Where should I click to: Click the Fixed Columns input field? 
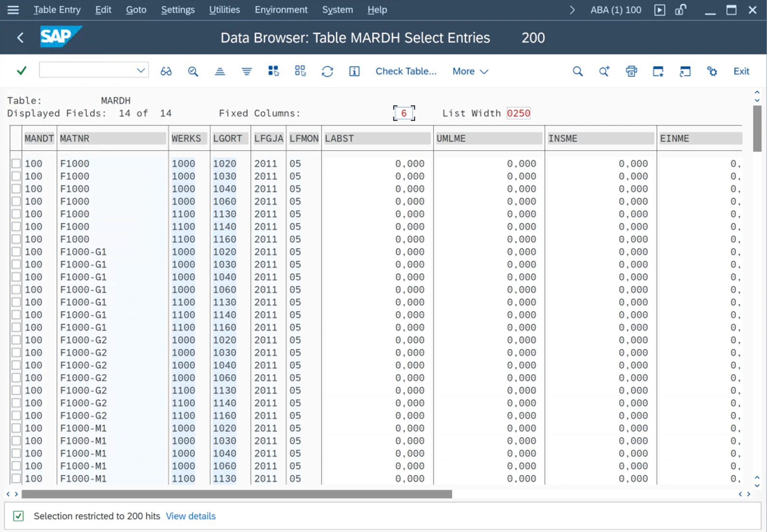(404, 113)
